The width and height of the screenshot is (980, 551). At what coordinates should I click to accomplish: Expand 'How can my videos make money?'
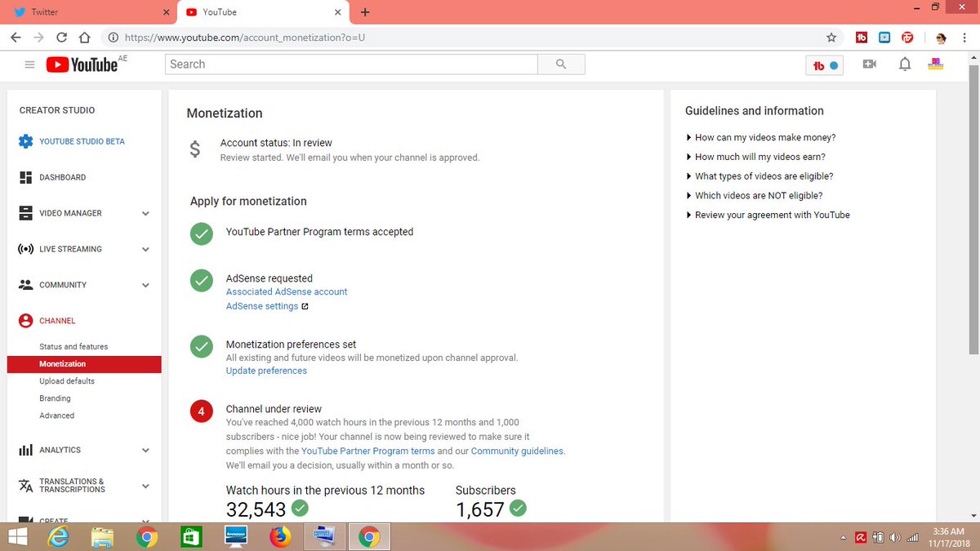(x=760, y=137)
